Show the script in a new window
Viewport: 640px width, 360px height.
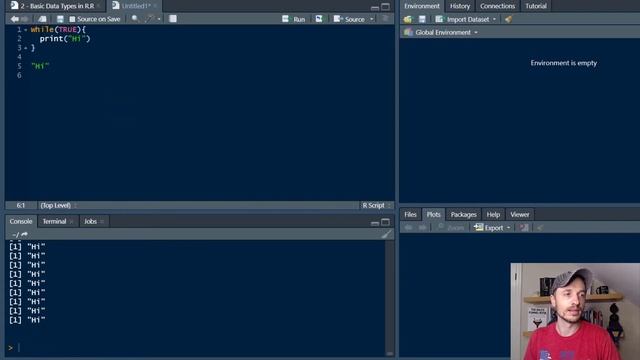tap(42, 19)
